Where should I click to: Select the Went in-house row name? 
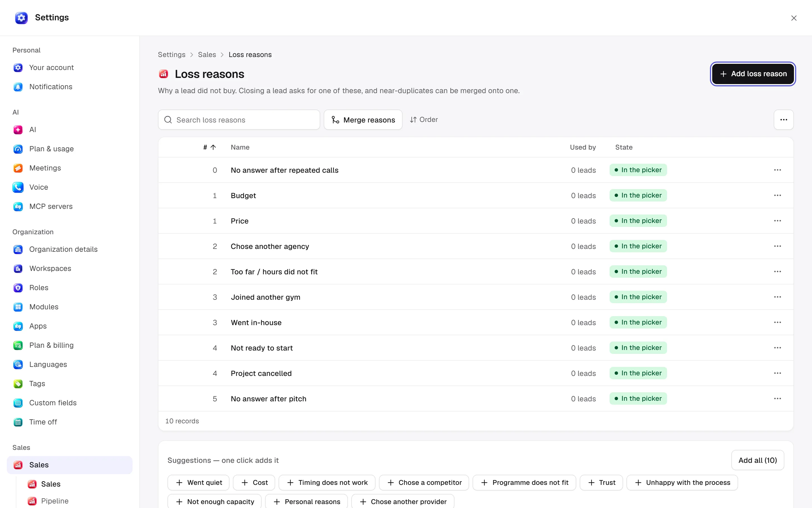point(256,323)
